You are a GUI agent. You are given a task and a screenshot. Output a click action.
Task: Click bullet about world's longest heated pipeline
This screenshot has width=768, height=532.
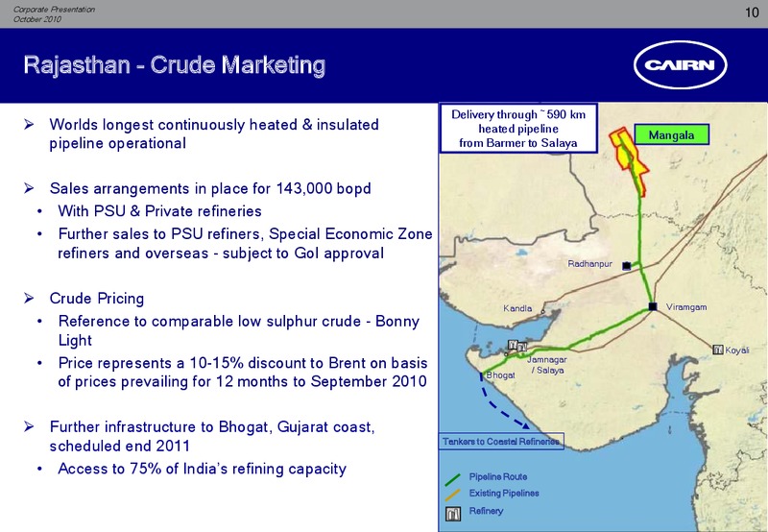pyautogui.click(x=213, y=133)
